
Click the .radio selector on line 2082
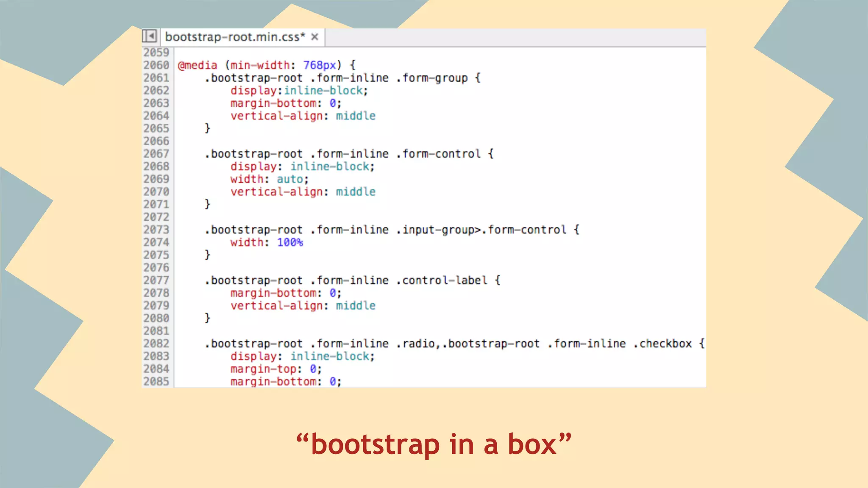coord(415,344)
